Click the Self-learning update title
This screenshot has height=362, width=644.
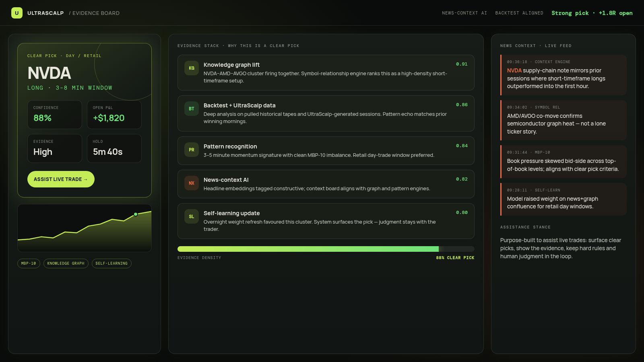click(x=232, y=213)
